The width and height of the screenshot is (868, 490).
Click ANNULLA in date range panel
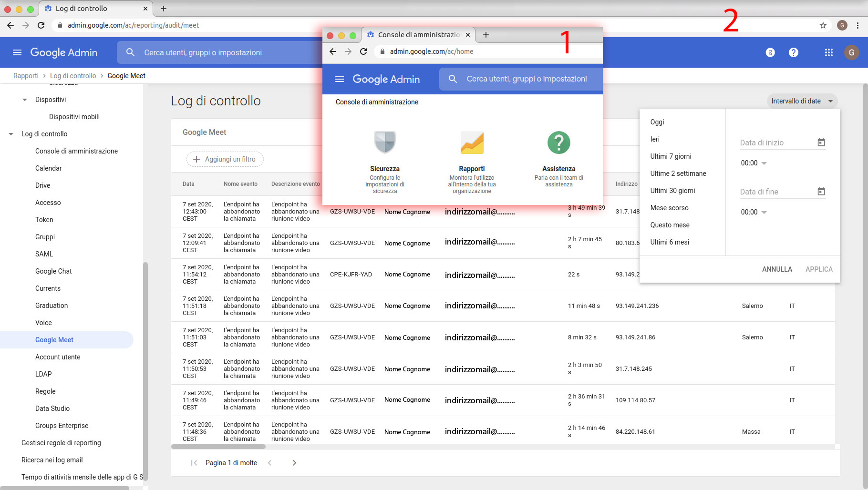coord(777,269)
